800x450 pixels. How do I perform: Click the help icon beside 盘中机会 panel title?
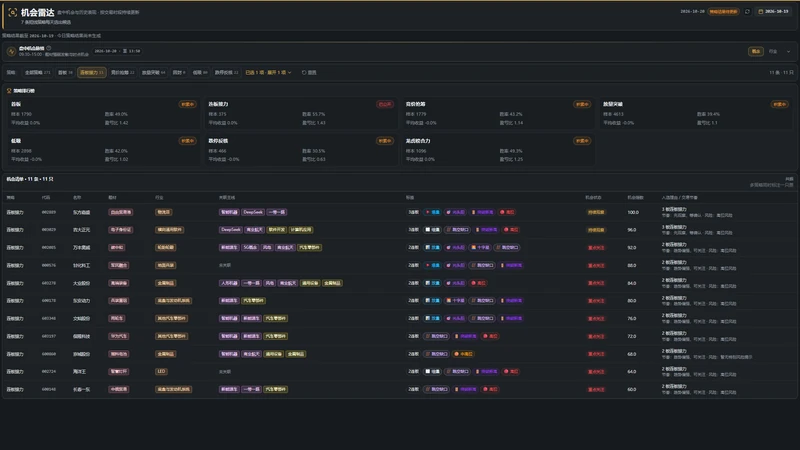point(49,48)
